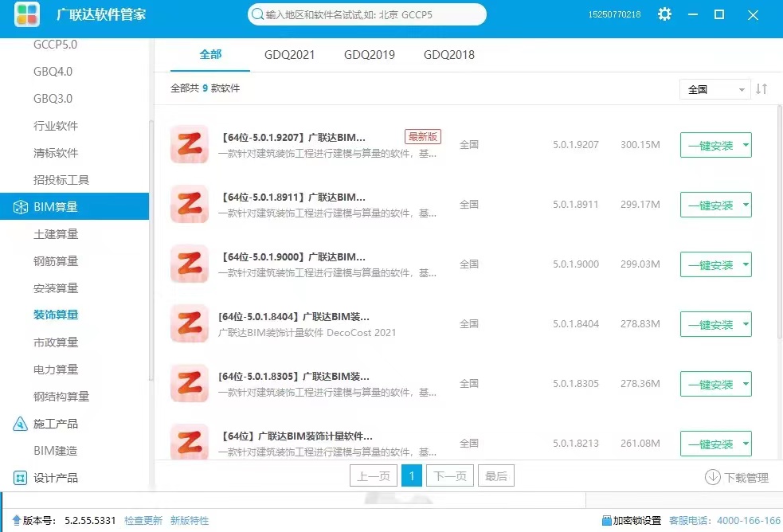Screen dimensions: 783x532
Task: Open 下载管理 via the download arrow icon
Action: pos(712,477)
